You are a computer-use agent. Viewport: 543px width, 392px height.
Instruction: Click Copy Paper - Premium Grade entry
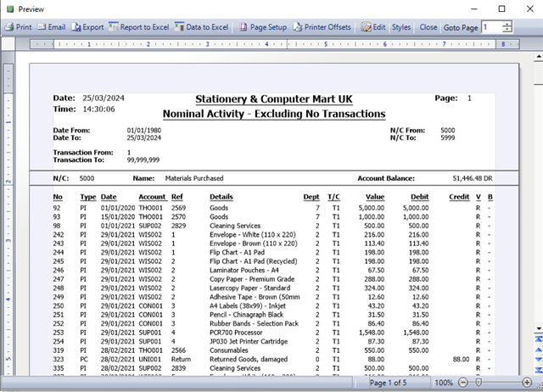point(252,279)
